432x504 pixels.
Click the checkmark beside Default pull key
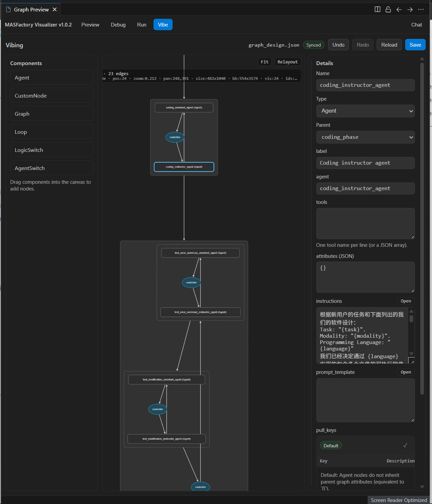coord(405,445)
